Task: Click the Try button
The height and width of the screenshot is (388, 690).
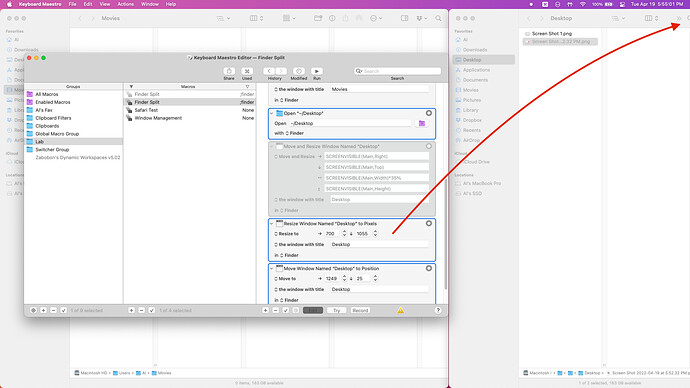Action: 337,311
